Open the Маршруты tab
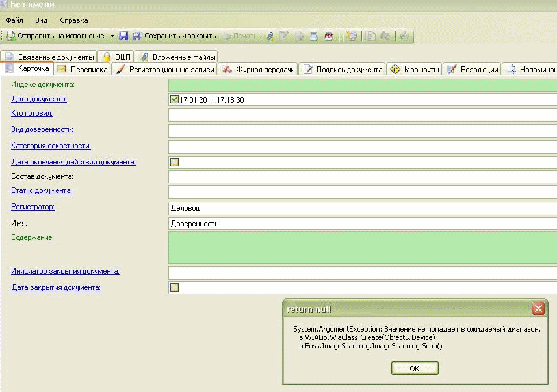 click(x=415, y=70)
